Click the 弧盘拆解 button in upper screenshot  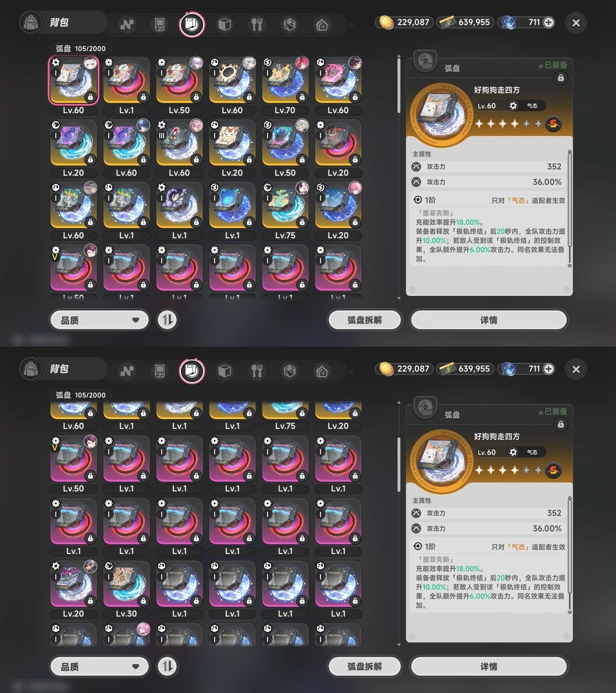pos(364,320)
